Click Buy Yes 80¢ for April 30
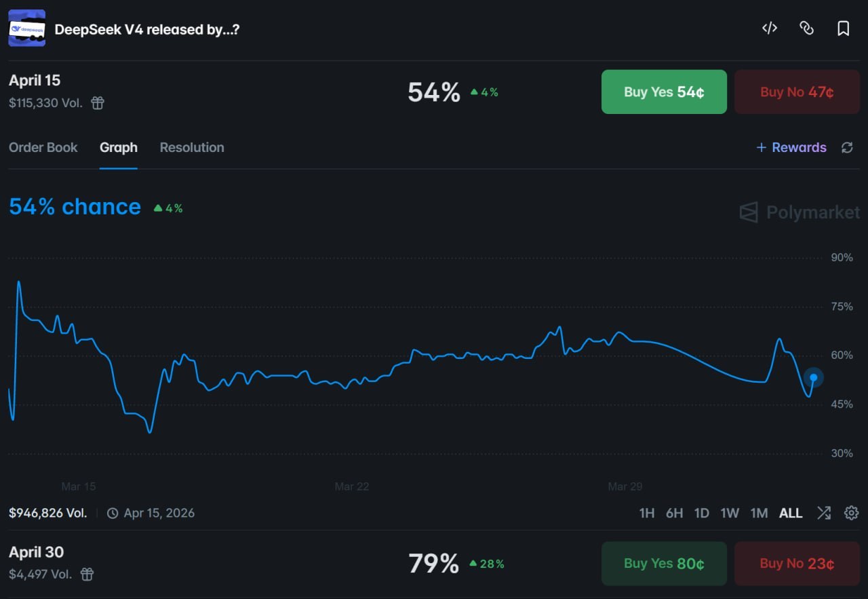The height and width of the screenshot is (599, 868). tap(664, 563)
